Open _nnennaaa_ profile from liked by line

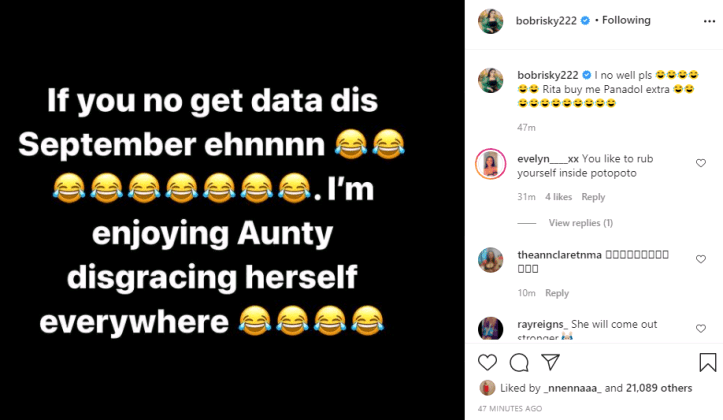click(572, 388)
